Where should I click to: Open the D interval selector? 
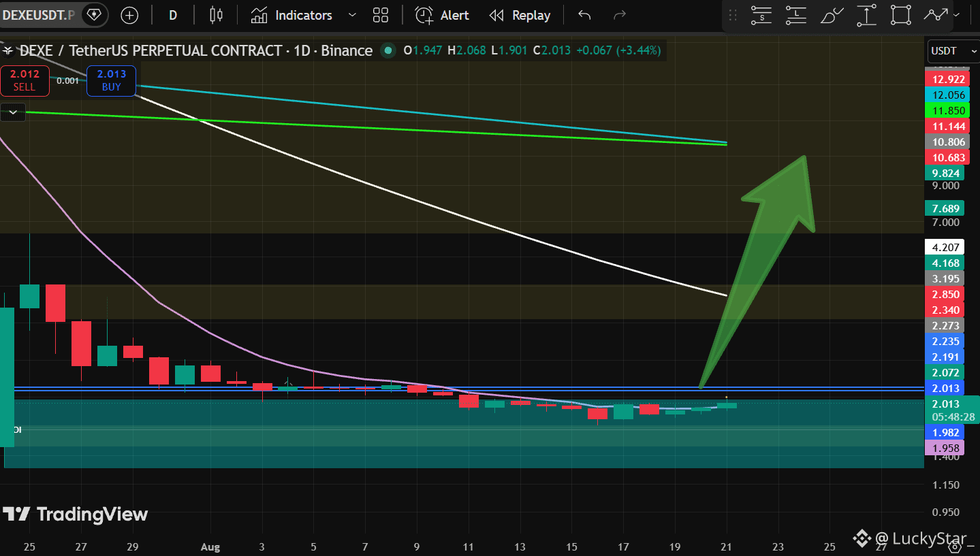[x=173, y=15]
